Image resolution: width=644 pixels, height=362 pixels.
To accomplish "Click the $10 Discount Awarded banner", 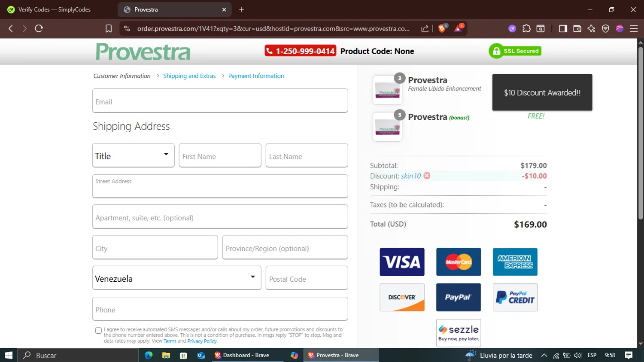I will point(542,92).
